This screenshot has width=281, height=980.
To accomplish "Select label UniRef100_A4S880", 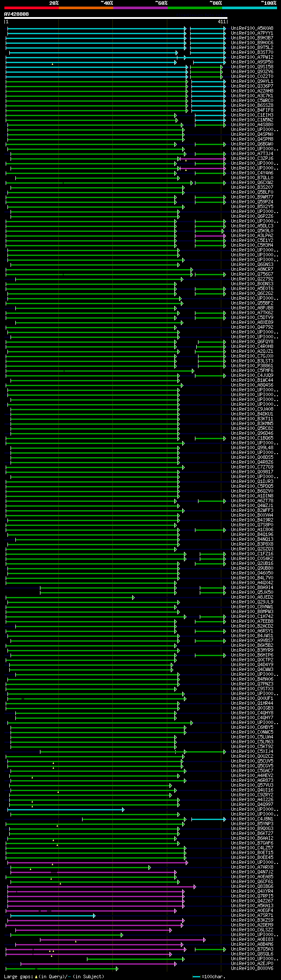I will (x=252, y=124).
